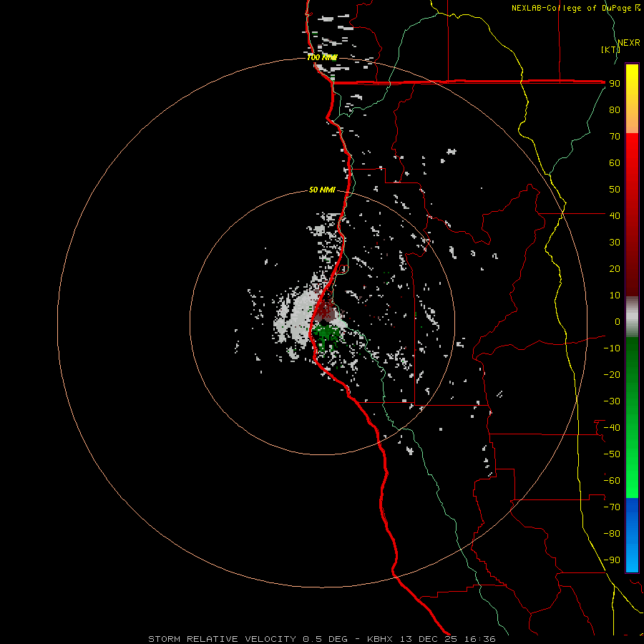Viewport: 644px width, 644px height.
Task: Click the 40 value on velocity scale
Action: pos(615,215)
